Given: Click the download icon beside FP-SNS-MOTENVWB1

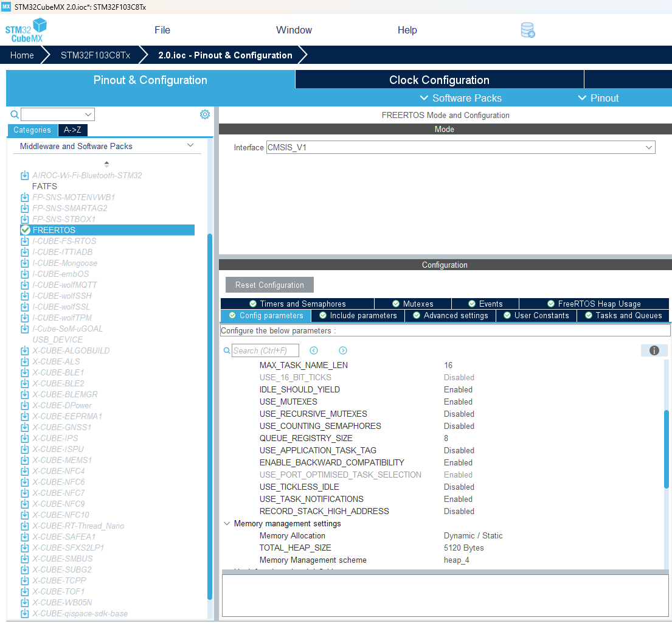Looking at the screenshot, I should [25, 197].
